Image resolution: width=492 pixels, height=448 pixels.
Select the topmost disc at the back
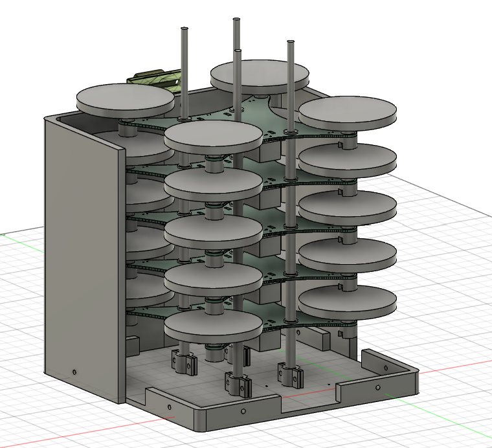pos(260,76)
